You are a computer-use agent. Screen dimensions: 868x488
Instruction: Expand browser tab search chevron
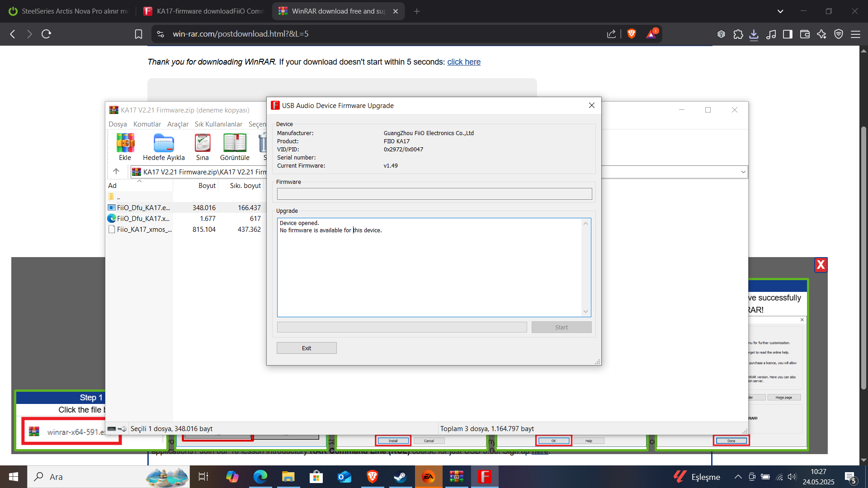point(780,11)
